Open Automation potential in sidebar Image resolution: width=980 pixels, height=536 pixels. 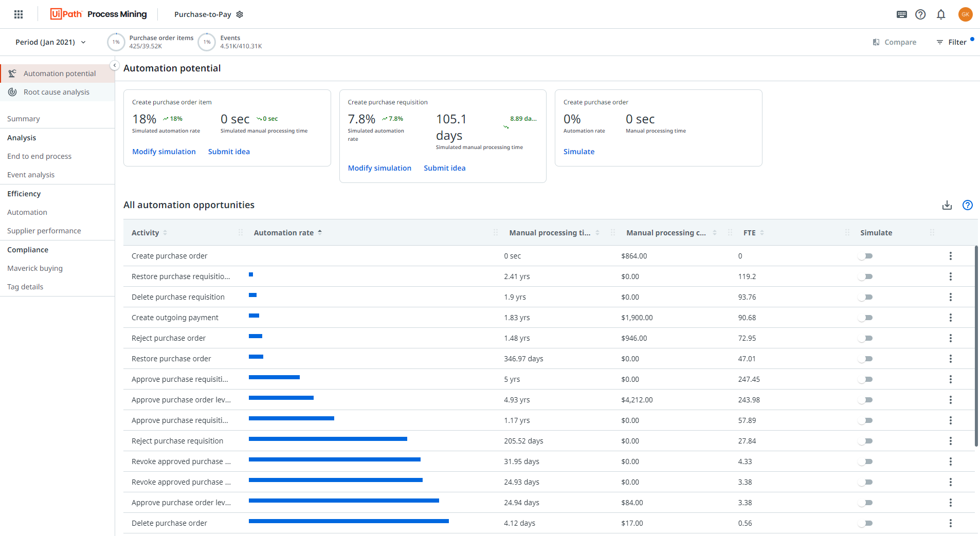click(x=58, y=73)
